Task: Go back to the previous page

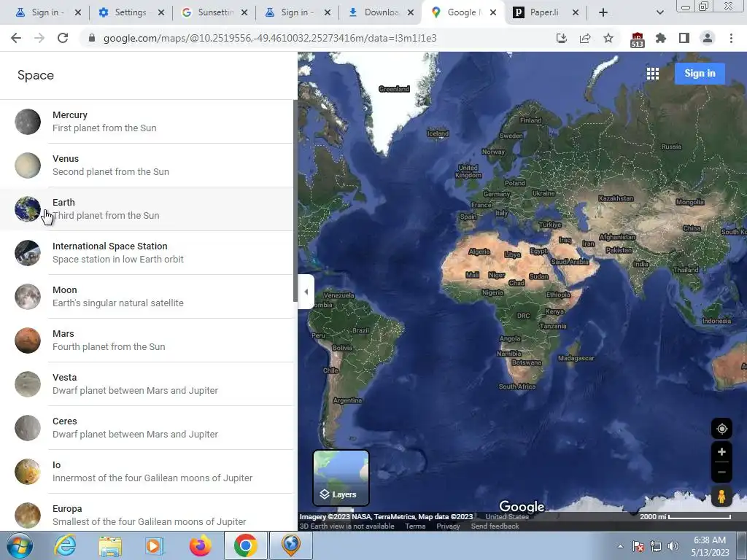Action: coord(16,38)
